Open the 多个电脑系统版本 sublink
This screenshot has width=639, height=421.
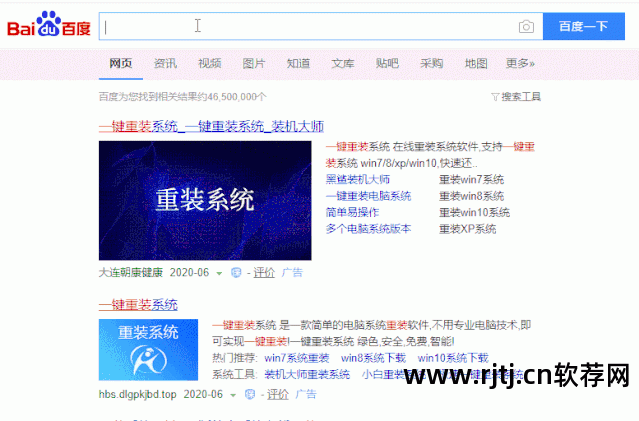tap(368, 229)
